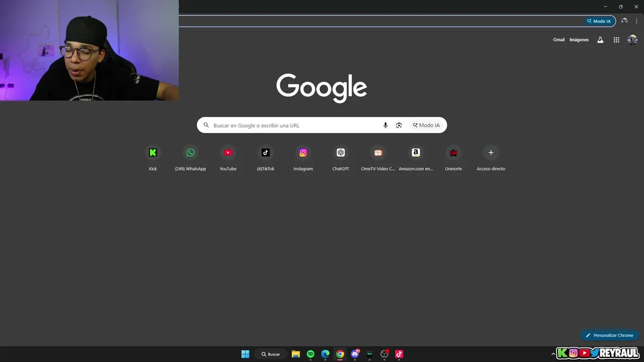Open the Kick shortcut tile

pos(153,158)
